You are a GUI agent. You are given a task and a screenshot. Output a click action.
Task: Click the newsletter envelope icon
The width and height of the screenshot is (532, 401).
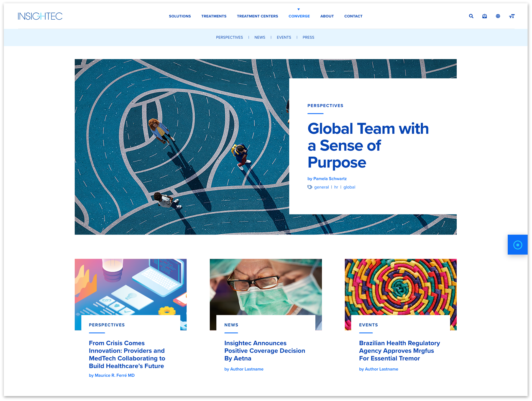(x=484, y=16)
